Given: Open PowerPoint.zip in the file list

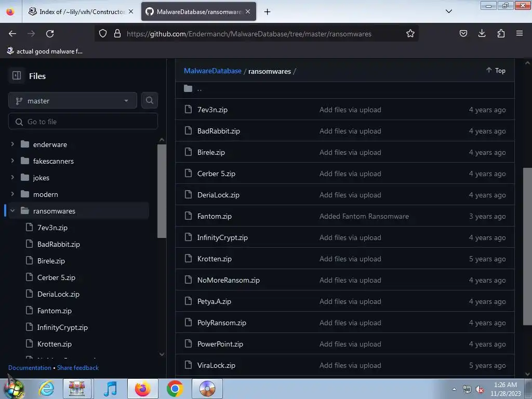Looking at the screenshot, I should 220,344.
